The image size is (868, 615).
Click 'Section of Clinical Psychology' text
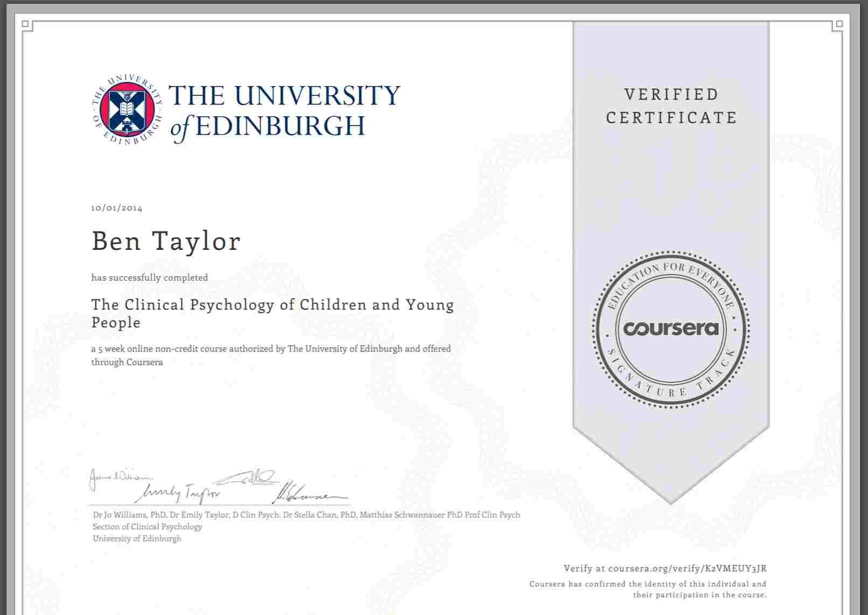148,527
